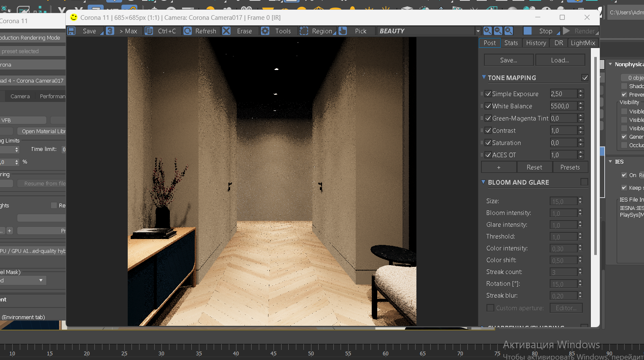Open the Save button dropdown arrow

tap(102, 33)
